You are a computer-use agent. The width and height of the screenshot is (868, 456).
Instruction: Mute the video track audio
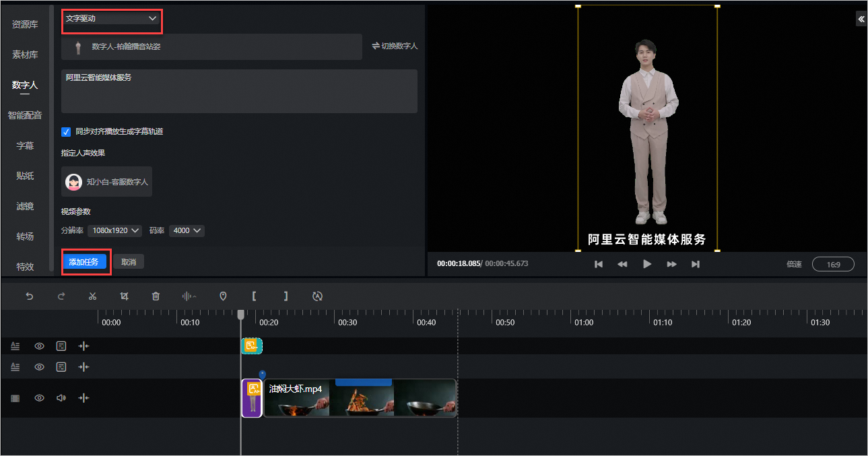[61, 398]
